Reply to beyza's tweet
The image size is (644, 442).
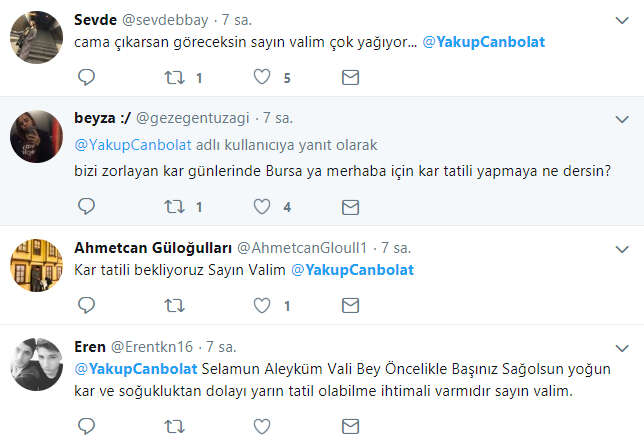pos(86,207)
